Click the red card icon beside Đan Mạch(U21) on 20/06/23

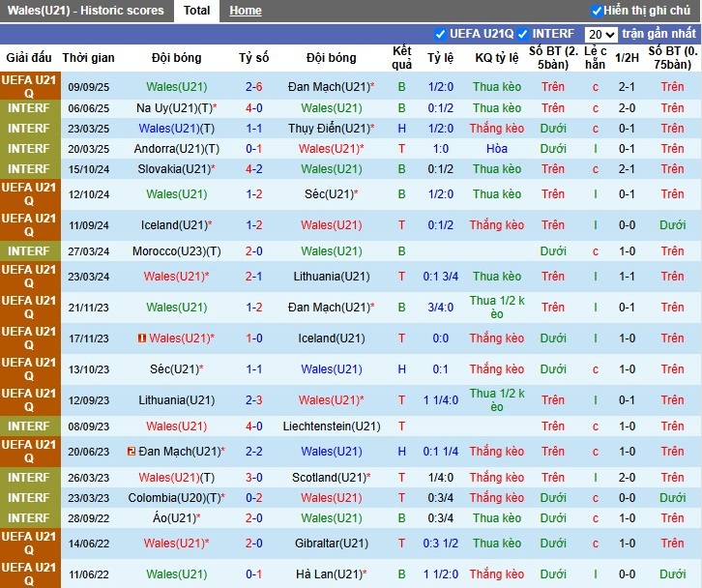[x=131, y=452]
